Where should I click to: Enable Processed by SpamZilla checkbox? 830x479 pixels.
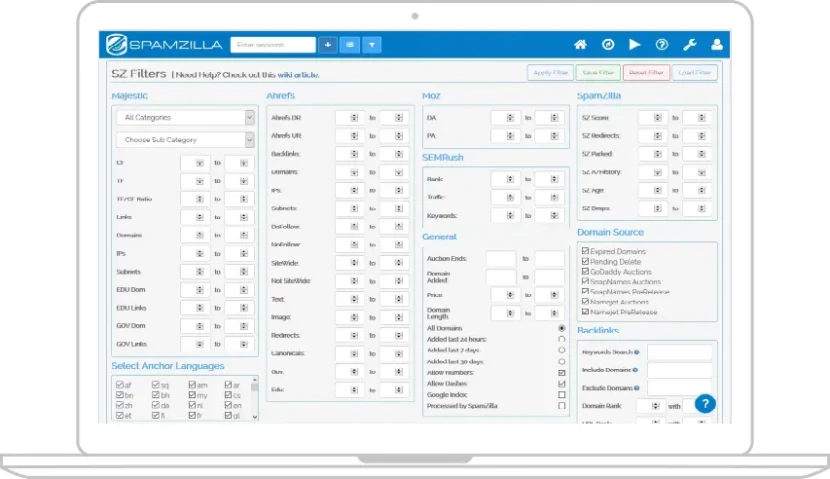coord(562,406)
